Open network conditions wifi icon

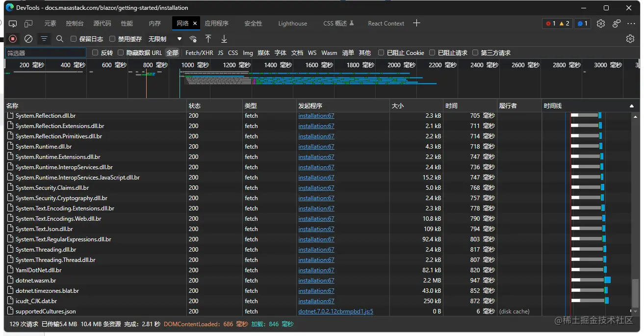(x=193, y=39)
